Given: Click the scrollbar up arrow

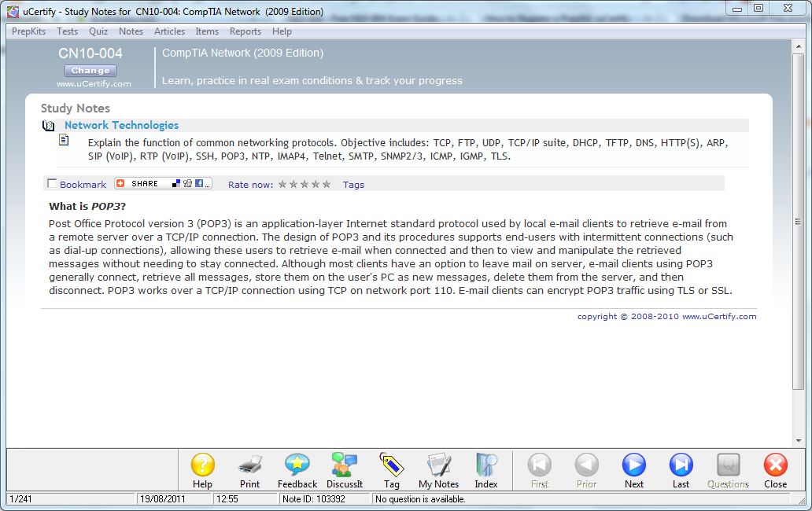Looking at the screenshot, I should 798,46.
